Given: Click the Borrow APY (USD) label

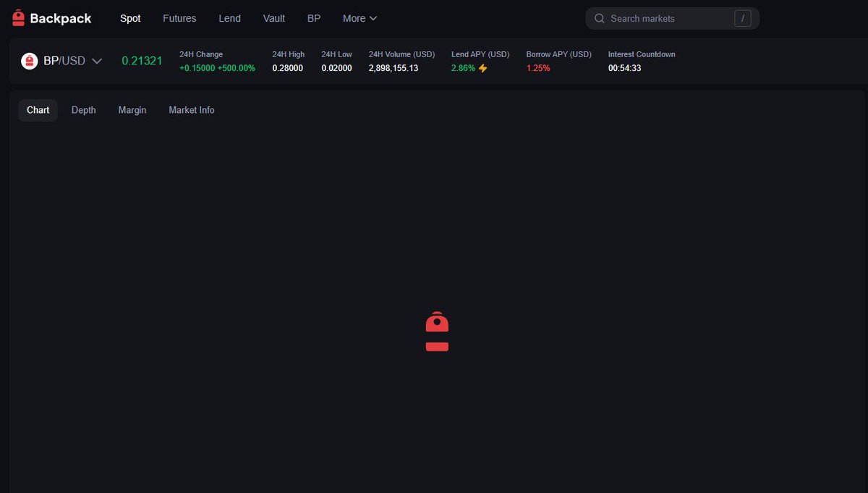Looking at the screenshot, I should (x=559, y=54).
